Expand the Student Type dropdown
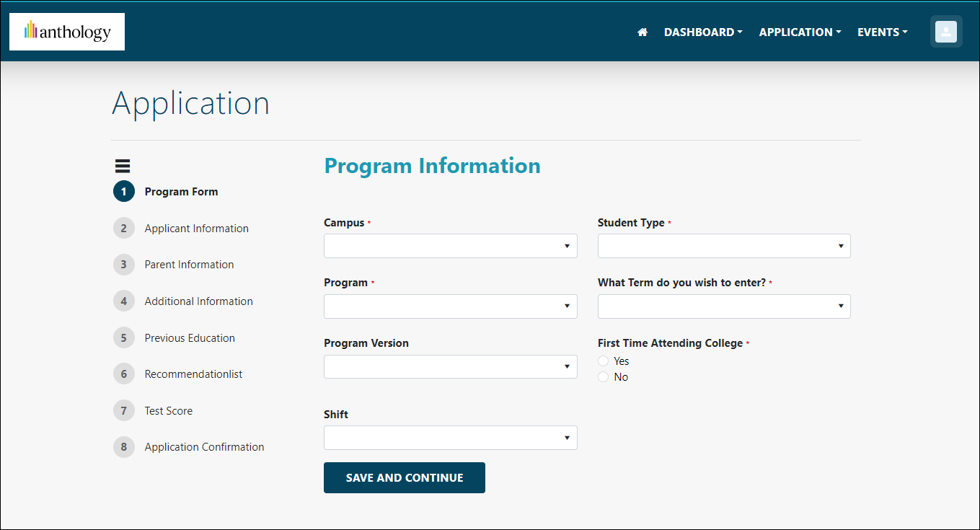980x530 pixels. (x=724, y=246)
